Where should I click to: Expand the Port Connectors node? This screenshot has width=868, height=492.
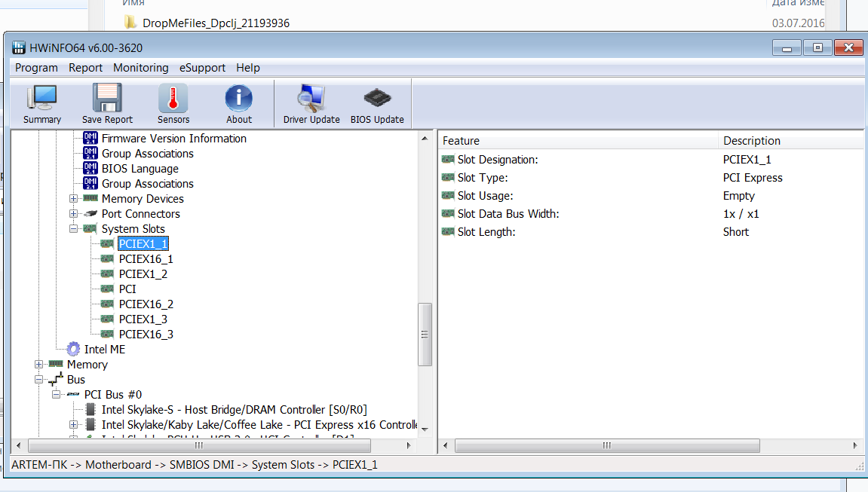73,213
